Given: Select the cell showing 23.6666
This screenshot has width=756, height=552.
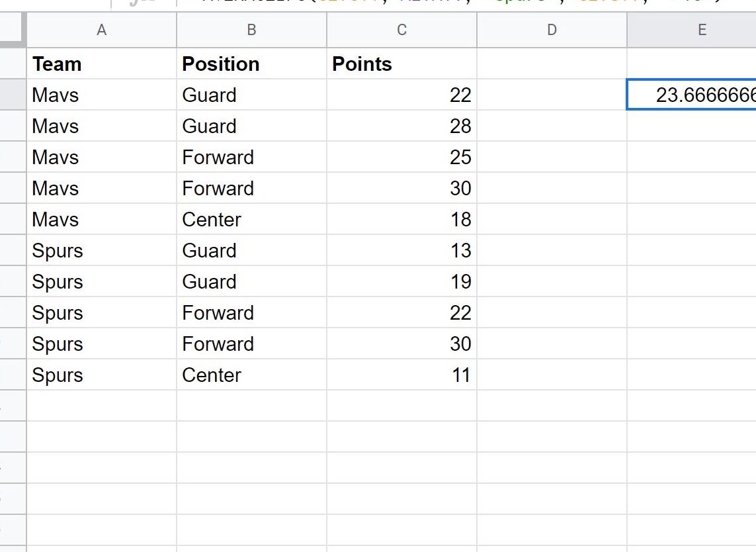Looking at the screenshot, I should (692, 95).
